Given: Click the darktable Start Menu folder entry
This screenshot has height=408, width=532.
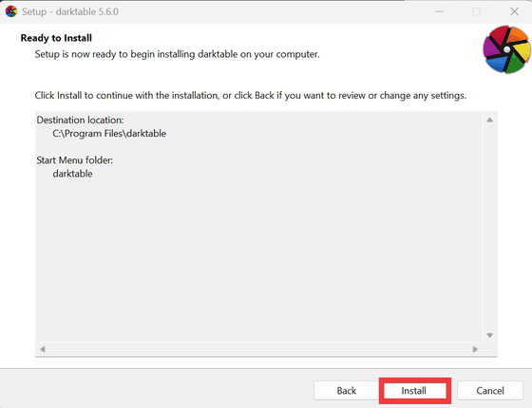Looking at the screenshot, I should click(x=72, y=174).
